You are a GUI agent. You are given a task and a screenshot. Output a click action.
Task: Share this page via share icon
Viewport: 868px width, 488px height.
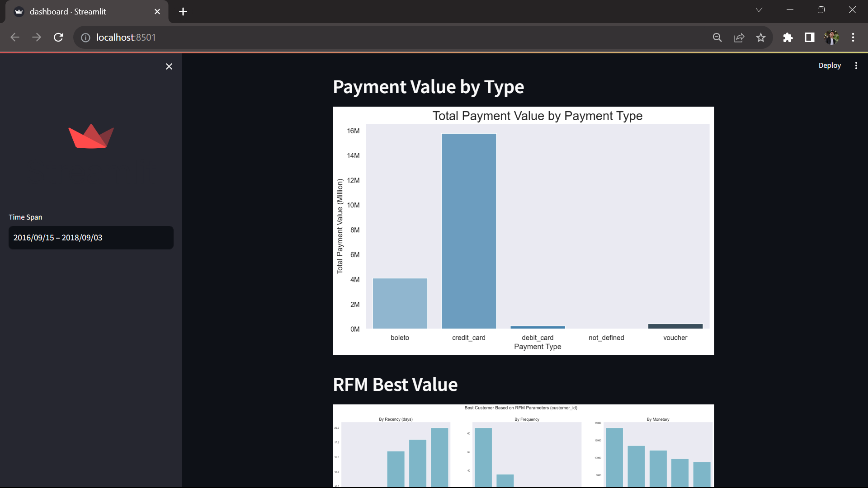(739, 38)
